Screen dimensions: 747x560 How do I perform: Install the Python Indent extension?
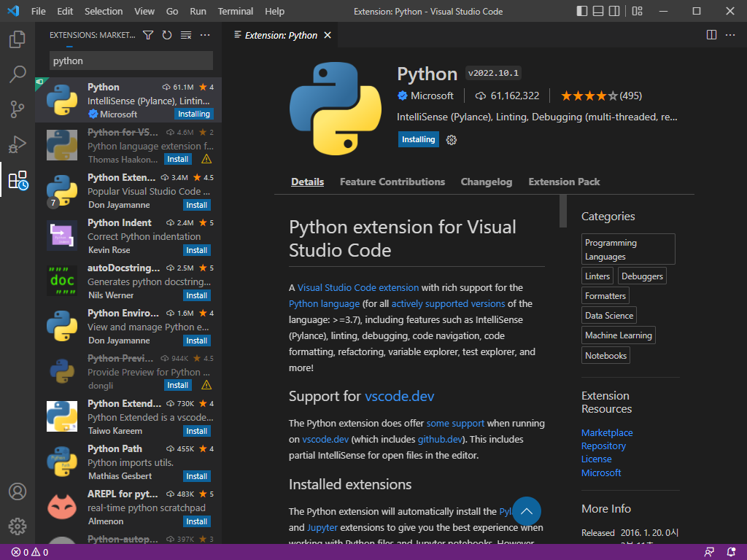196,250
